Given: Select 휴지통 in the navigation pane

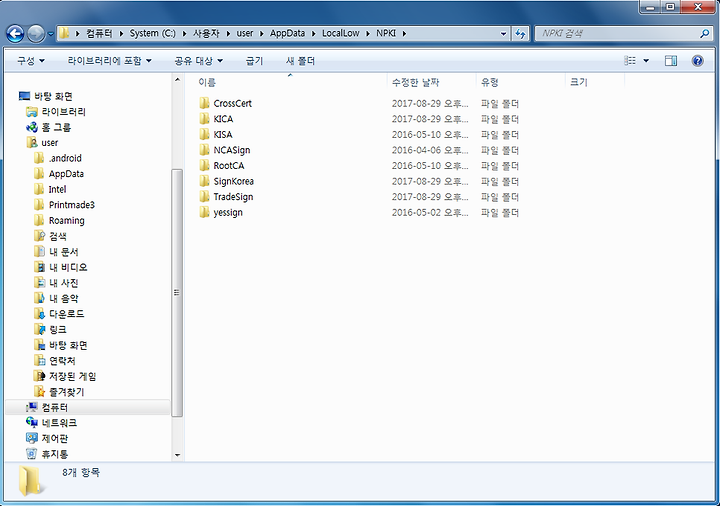Looking at the screenshot, I should pyautogui.click(x=55, y=454).
